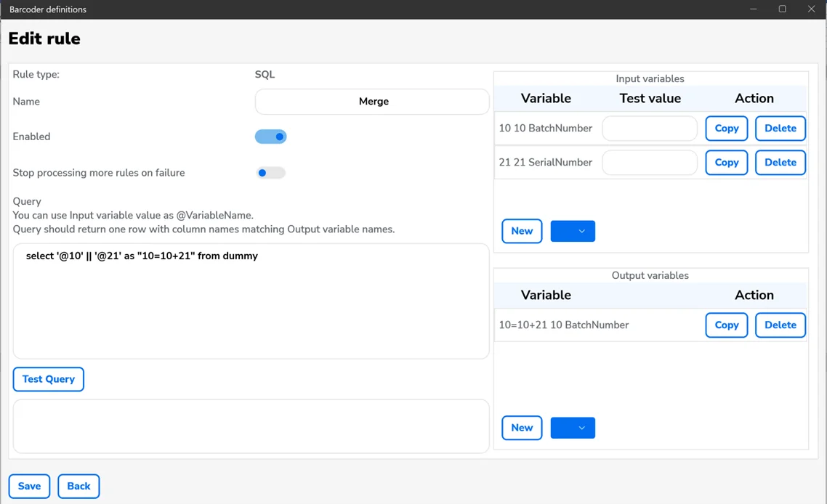Add New output variable
The image size is (827, 504).
[522, 428]
